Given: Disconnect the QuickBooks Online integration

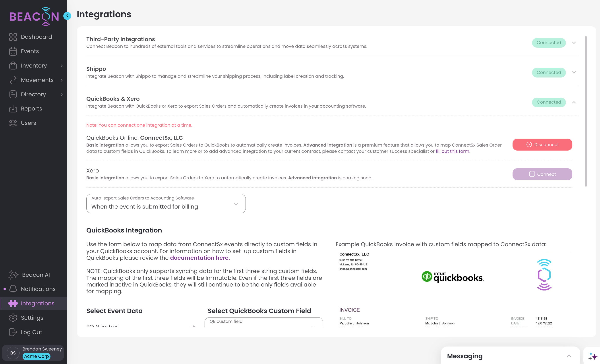Looking at the screenshot, I should click(542, 145).
